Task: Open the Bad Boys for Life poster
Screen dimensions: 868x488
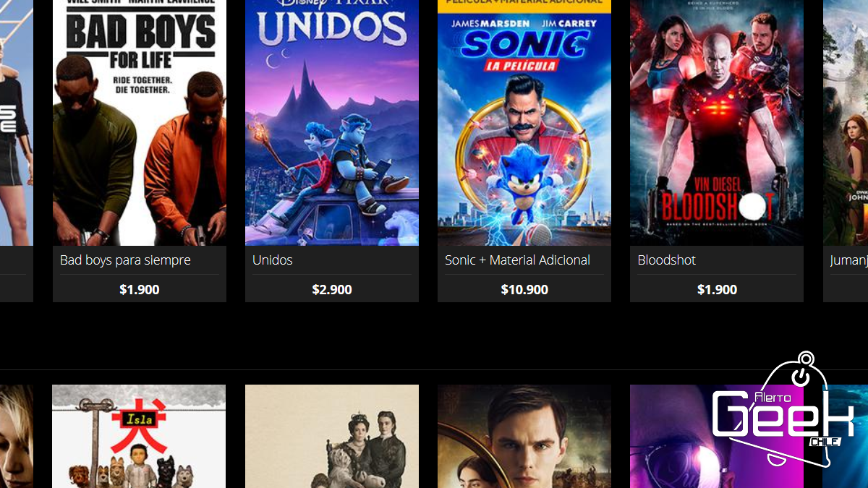Action: click(x=140, y=123)
